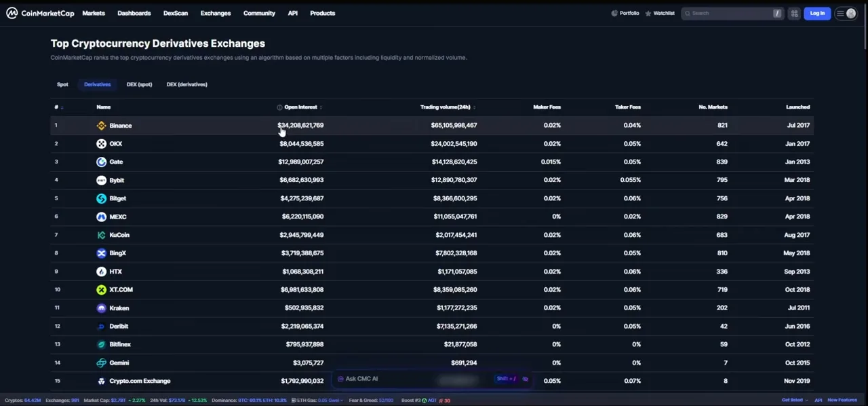This screenshot has width=868, height=406.
Task: Open the Community menu
Action: (259, 13)
